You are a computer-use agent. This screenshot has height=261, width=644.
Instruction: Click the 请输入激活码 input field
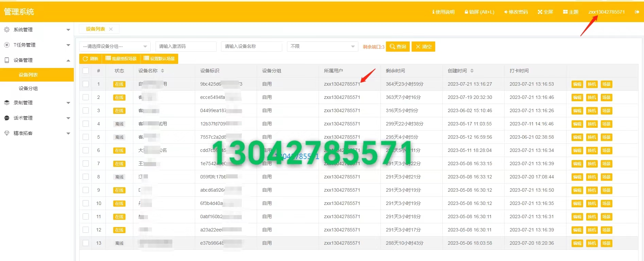pyautogui.click(x=186, y=47)
